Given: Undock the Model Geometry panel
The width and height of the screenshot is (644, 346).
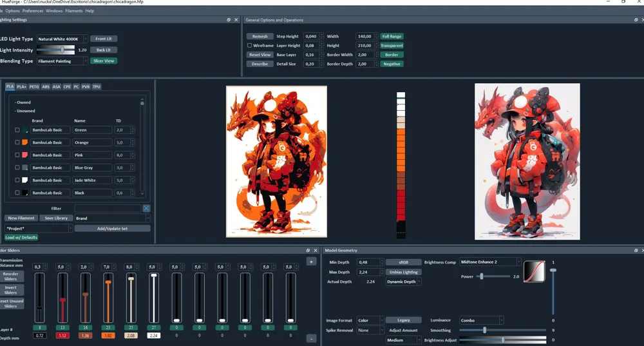Looking at the screenshot, I should click(x=636, y=250).
